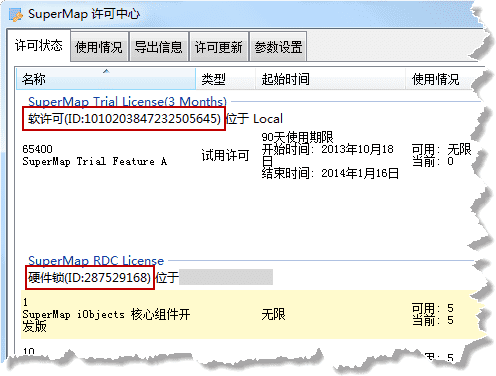This screenshot has height=376, width=496.
Task: Click the 可用: 5 usage cell in iObjects row
Action: tap(433, 308)
